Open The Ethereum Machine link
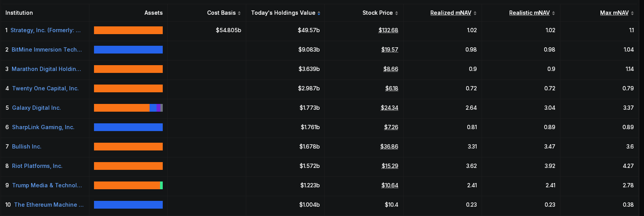 click(x=49, y=205)
